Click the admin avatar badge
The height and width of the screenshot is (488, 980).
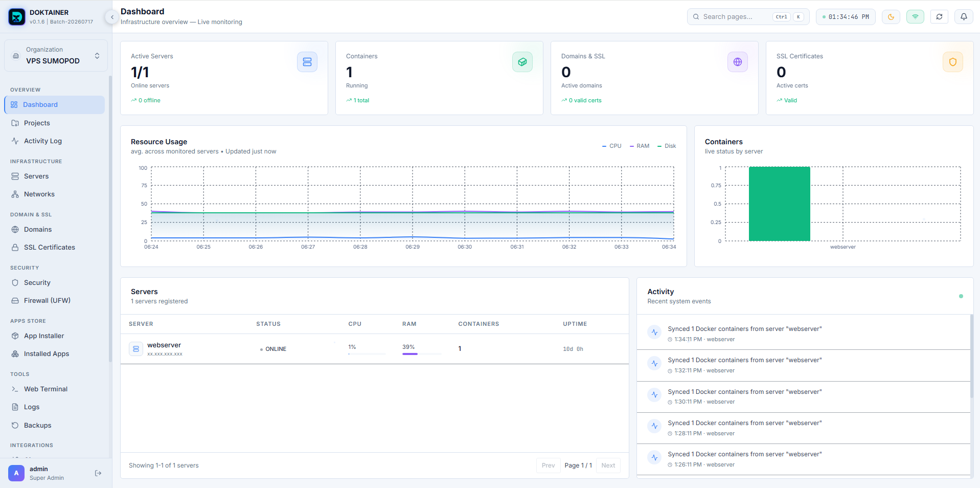(16, 473)
